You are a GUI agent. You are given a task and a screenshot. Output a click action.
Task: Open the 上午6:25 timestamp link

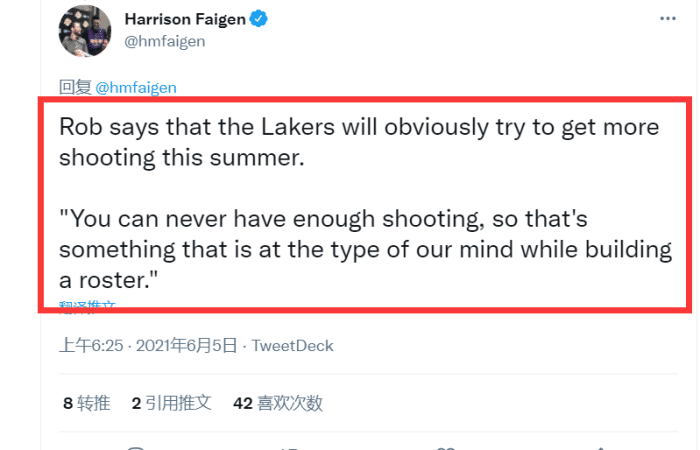[x=90, y=345]
